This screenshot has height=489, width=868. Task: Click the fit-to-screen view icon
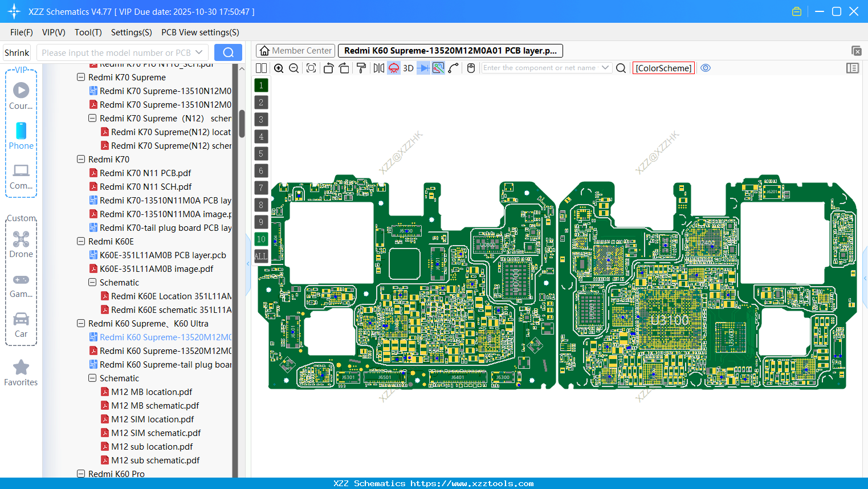click(x=311, y=68)
